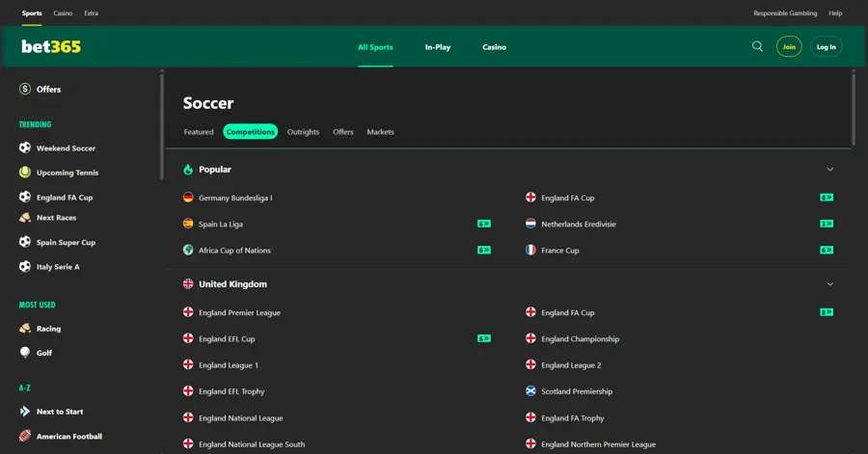Open England Northern Premier League competition
Image resolution: width=868 pixels, height=454 pixels.
[x=598, y=444]
